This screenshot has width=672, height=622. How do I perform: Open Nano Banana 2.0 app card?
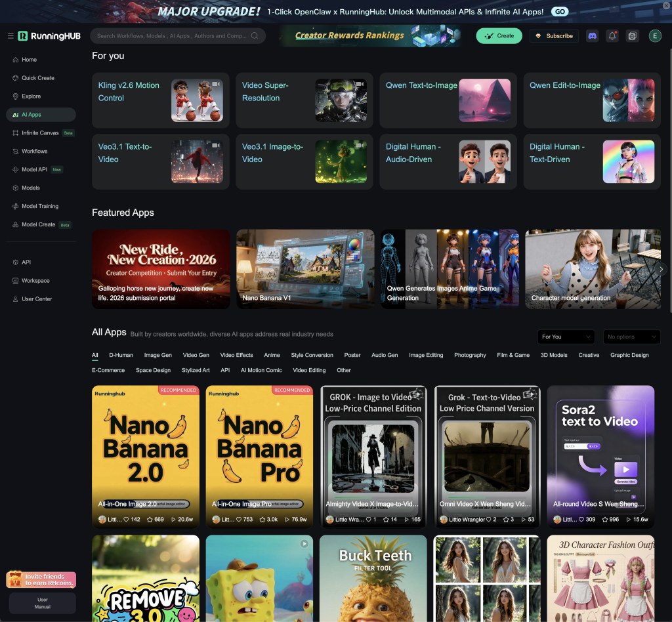[146, 457]
